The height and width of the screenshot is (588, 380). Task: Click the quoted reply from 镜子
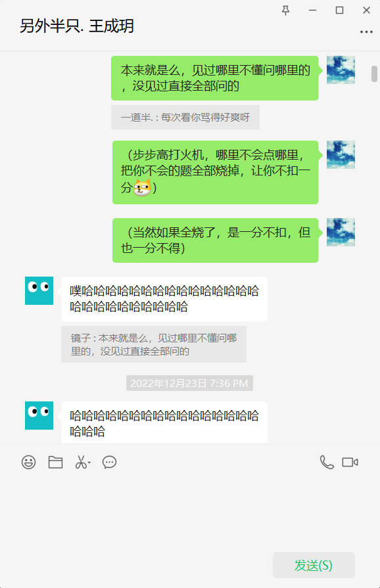[x=154, y=344]
